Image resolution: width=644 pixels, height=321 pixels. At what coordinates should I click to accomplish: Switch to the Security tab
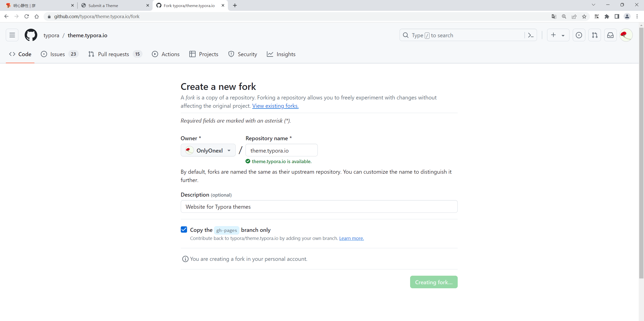[243, 54]
